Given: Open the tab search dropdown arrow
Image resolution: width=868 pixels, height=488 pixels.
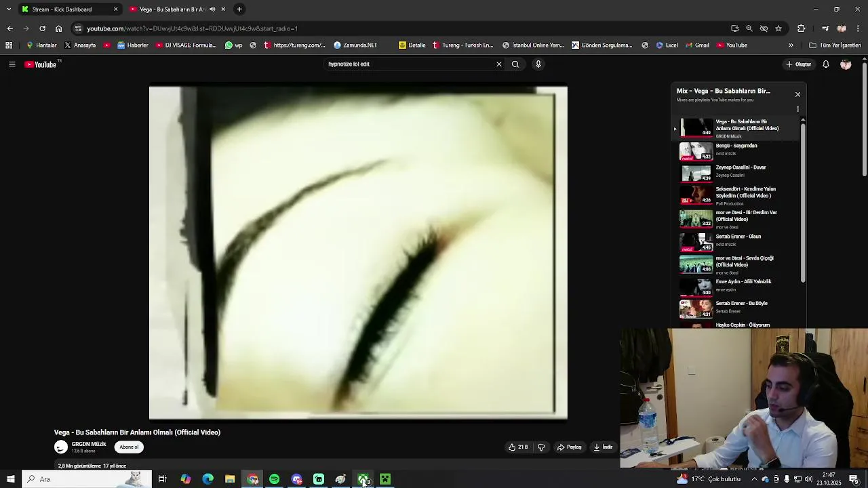Looking at the screenshot, I should point(8,9).
